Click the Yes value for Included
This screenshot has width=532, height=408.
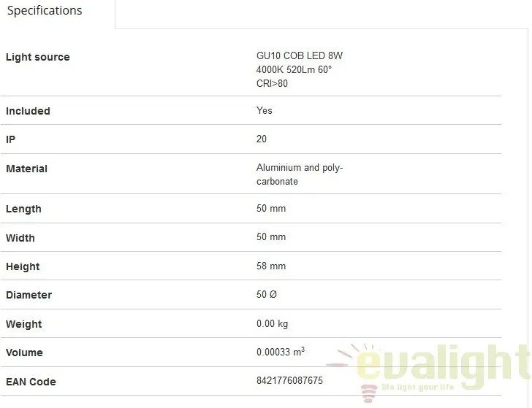(x=264, y=110)
